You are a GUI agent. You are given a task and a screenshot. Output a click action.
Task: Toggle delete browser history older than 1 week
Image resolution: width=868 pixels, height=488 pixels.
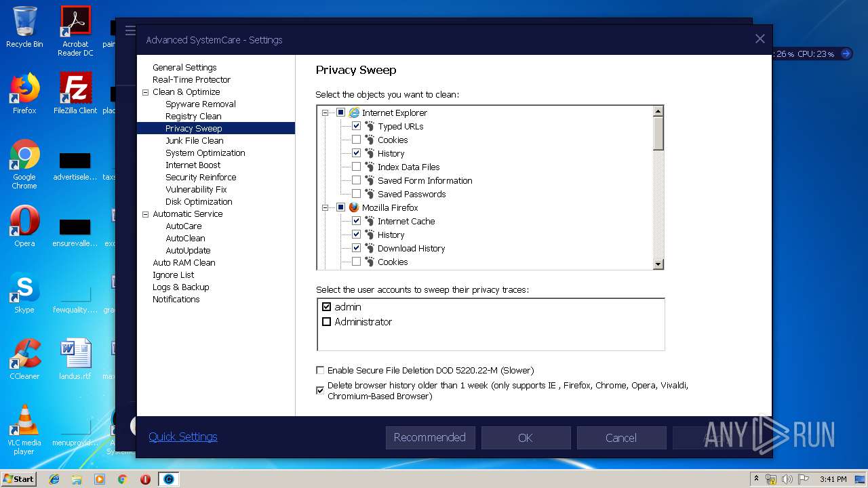[320, 390]
